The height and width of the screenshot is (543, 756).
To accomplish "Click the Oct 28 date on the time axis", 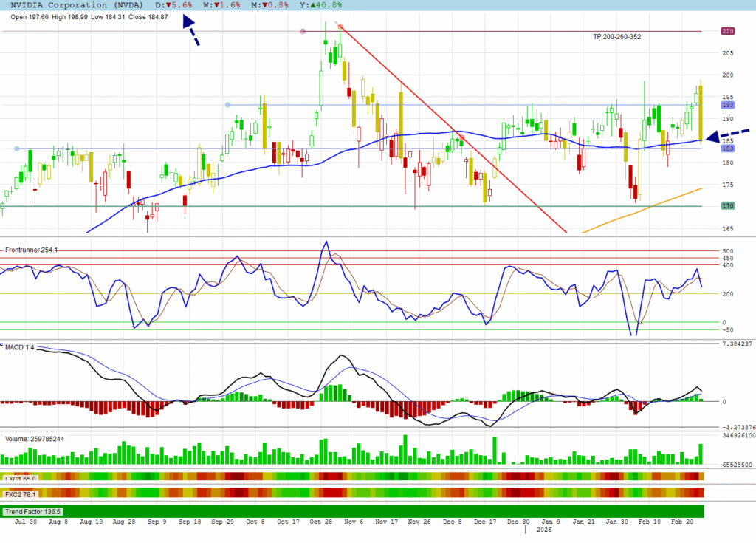I will click(x=319, y=522).
